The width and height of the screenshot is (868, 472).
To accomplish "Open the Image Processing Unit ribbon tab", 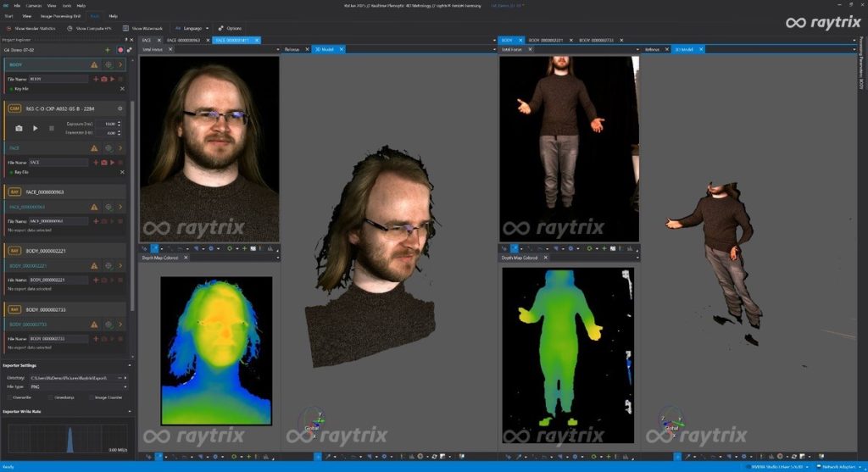I will click(58, 16).
